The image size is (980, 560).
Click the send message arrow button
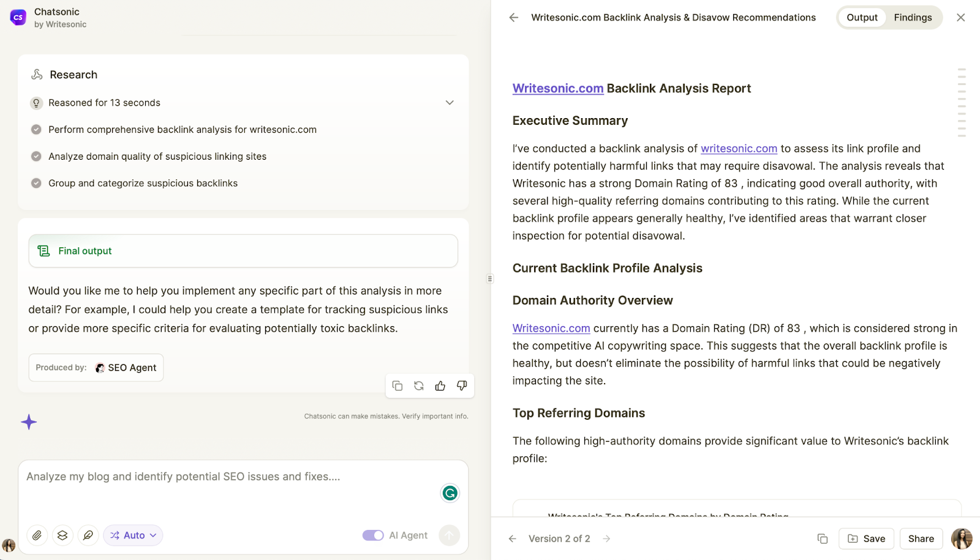tap(450, 536)
